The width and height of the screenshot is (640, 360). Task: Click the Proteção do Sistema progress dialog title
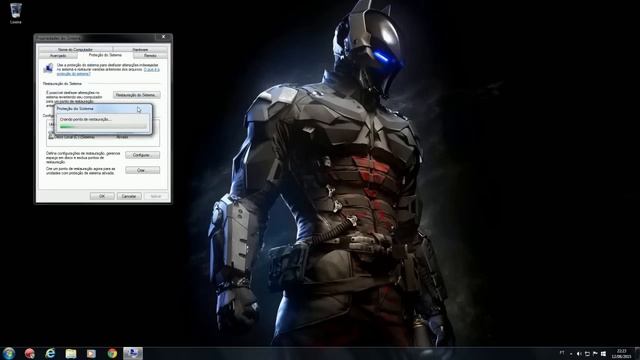pyautogui.click(x=76, y=109)
